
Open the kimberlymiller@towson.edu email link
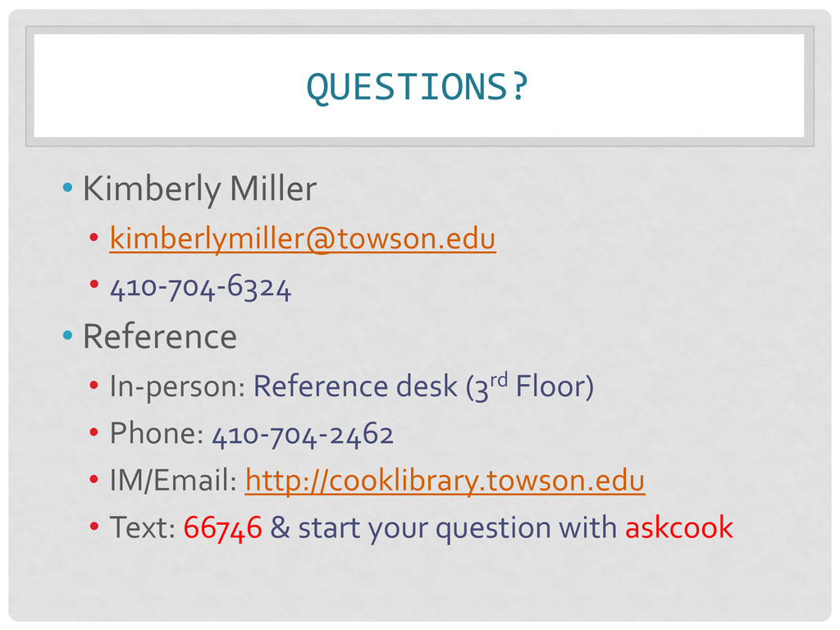[x=302, y=239]
